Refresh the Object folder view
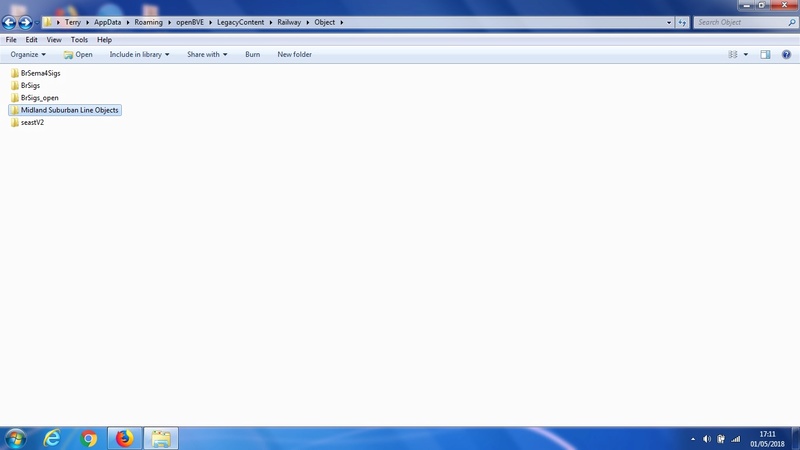 tap(682, 22)
